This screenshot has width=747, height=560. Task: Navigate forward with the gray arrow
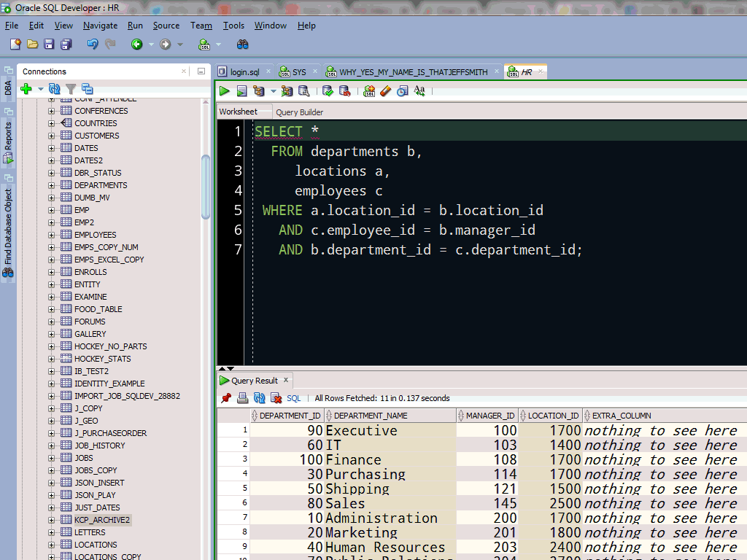coord(165,44)
